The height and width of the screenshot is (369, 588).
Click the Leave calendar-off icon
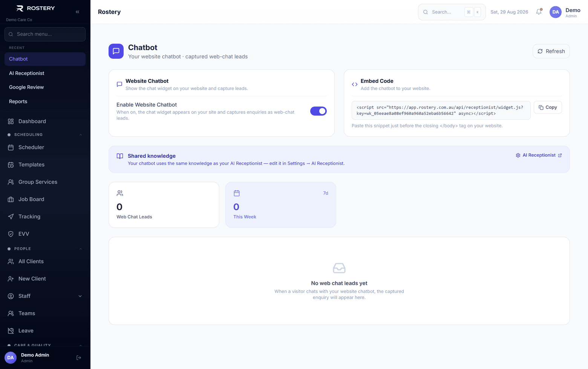coord(11,331)
